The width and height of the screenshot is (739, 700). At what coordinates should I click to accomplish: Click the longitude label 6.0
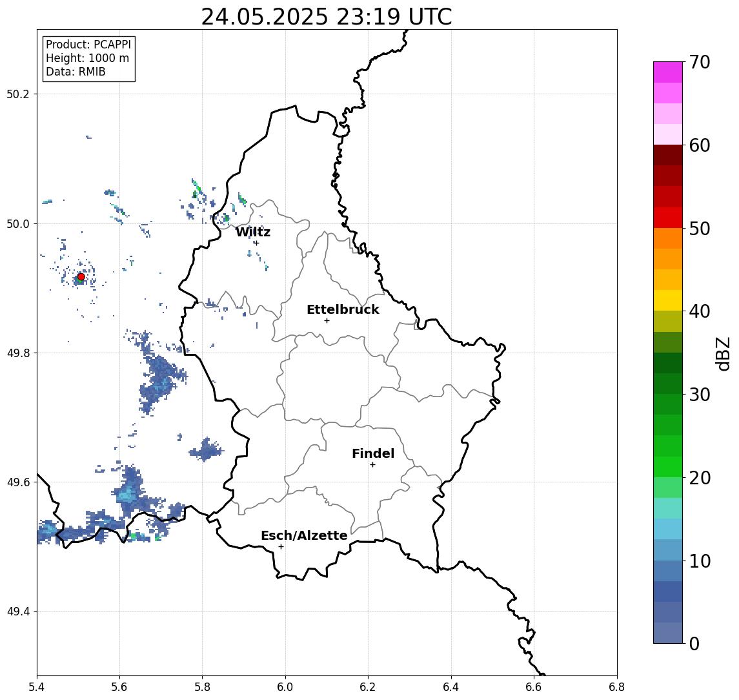285,686
